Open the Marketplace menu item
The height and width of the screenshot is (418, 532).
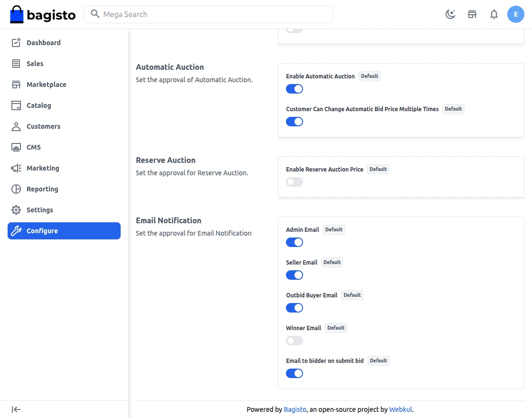[64, 85]
